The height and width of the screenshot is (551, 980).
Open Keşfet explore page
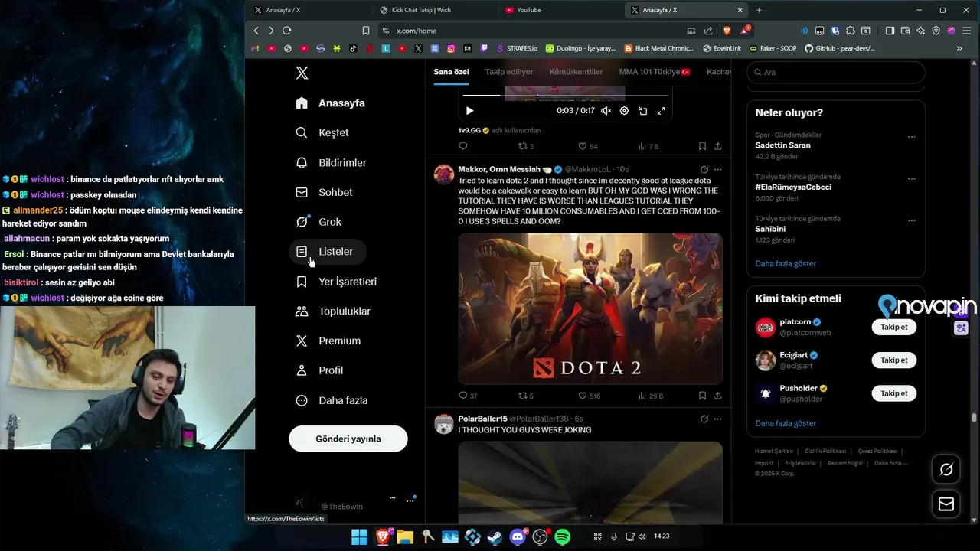click(322, 132)
